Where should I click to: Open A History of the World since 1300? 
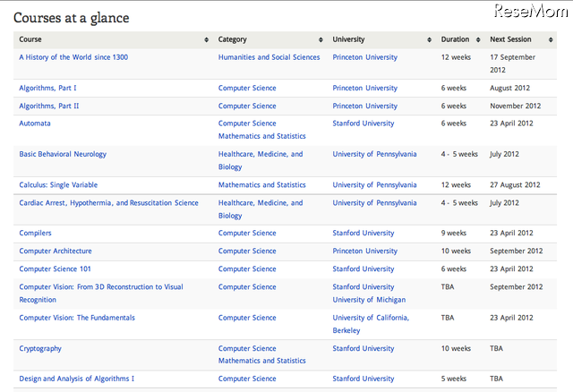pos(73,57)
